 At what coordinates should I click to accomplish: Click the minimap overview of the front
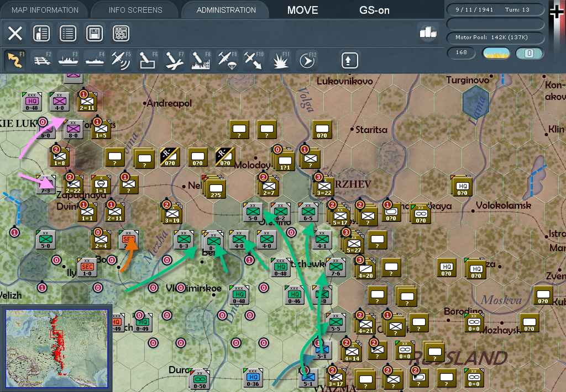[57, 348]
